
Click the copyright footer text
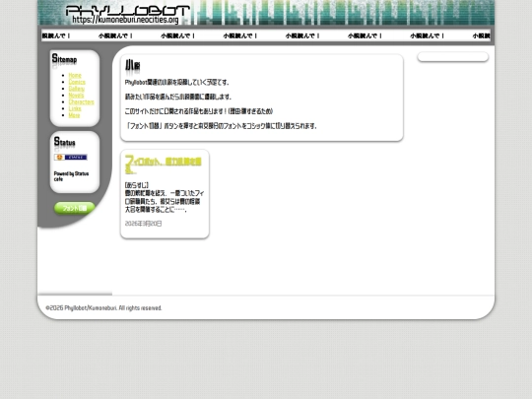click(103, 308)
